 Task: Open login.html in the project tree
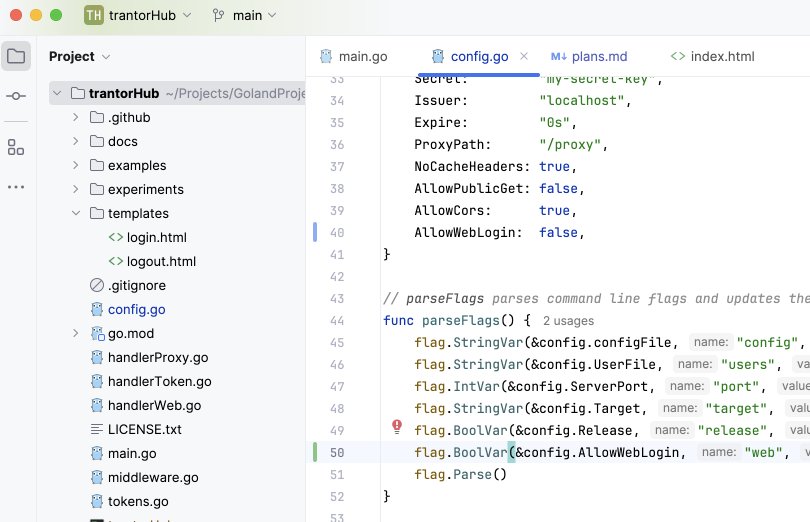pos(157,237)
